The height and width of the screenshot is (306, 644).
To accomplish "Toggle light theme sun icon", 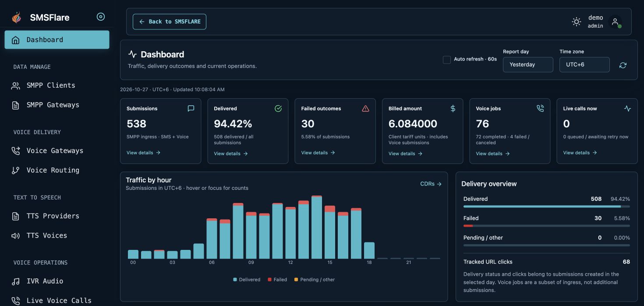I will tap(577, 21).
